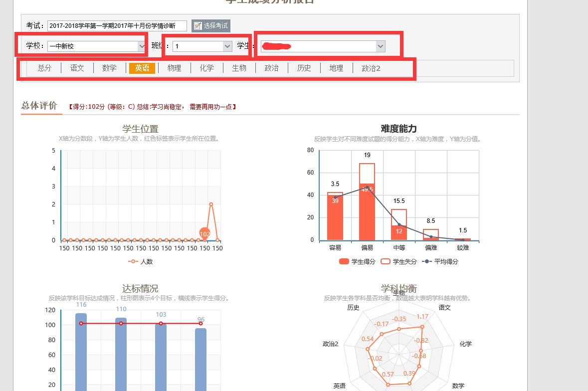Select the 英语 subject tab

coord(142,68)
